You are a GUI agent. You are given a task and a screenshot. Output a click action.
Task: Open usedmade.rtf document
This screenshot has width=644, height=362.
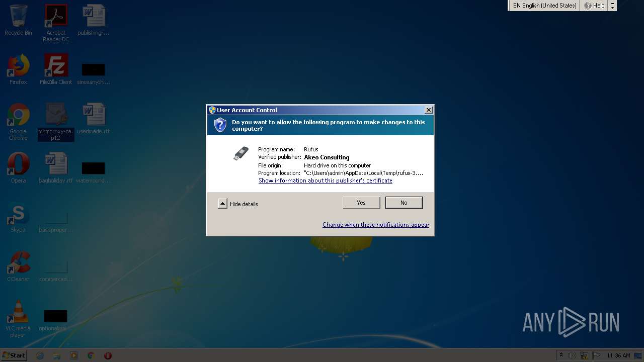click(x=94, y=119)
